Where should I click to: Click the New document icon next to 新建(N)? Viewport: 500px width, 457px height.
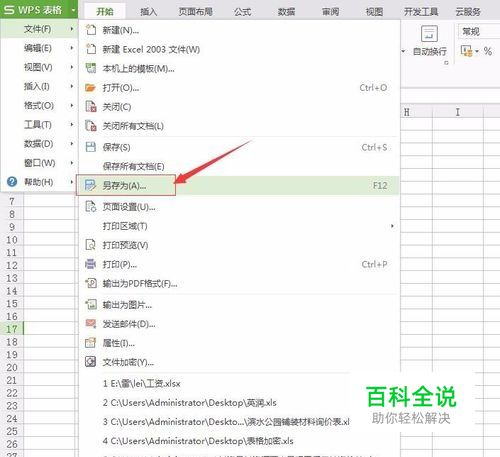(91, 30)
